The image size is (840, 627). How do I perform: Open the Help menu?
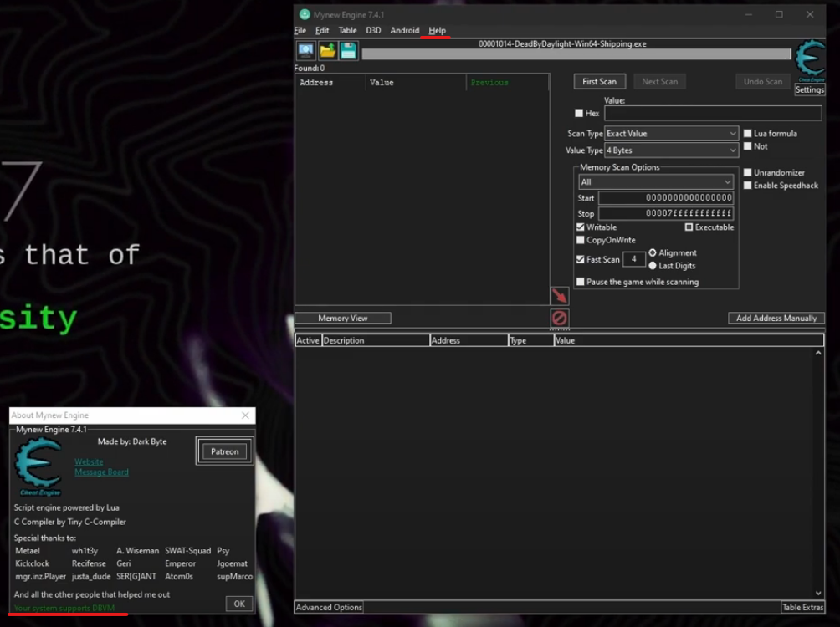pos(437,31)
